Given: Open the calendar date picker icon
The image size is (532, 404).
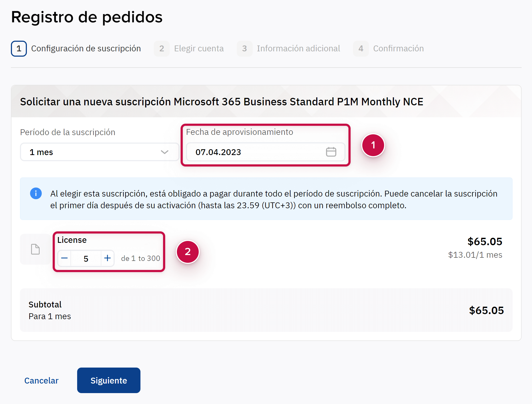Looking at the screenshot, I should pos(331,152).
